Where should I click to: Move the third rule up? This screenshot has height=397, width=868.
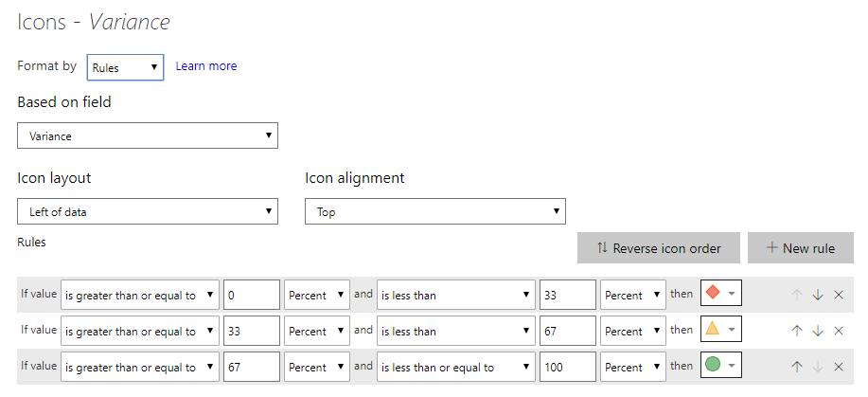click(x=797, y=367)
